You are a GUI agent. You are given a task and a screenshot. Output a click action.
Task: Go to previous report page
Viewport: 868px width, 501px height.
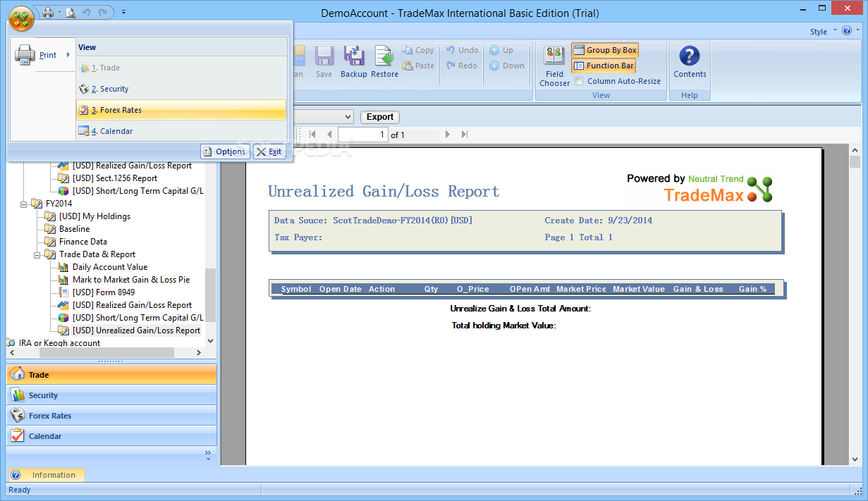328,134
